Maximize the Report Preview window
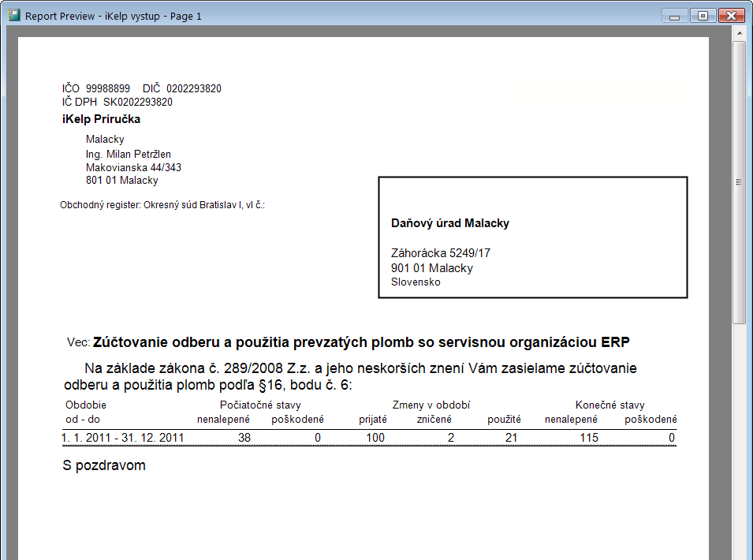This screenshot has height=560, width=753. (700, 15)
